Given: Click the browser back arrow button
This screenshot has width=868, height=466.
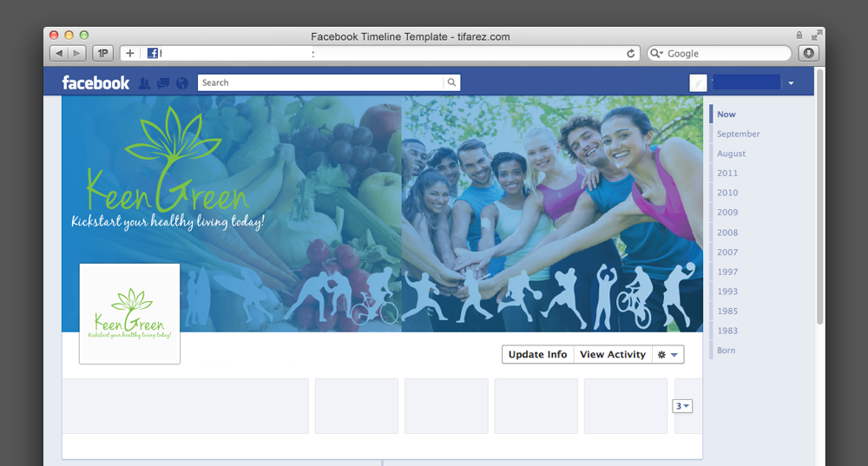Looking at the screenshot, I should point(59,54).
